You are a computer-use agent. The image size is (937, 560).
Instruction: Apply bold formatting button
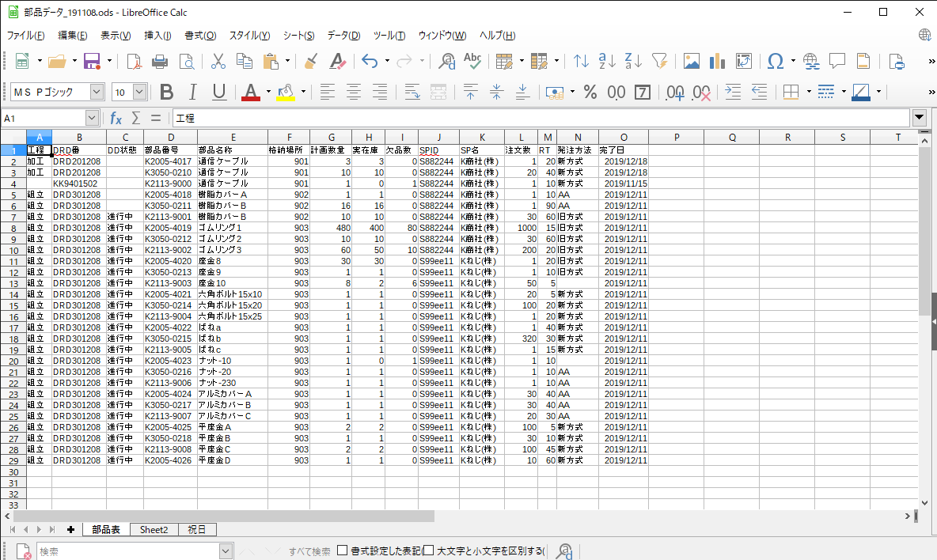click(167, 92)
